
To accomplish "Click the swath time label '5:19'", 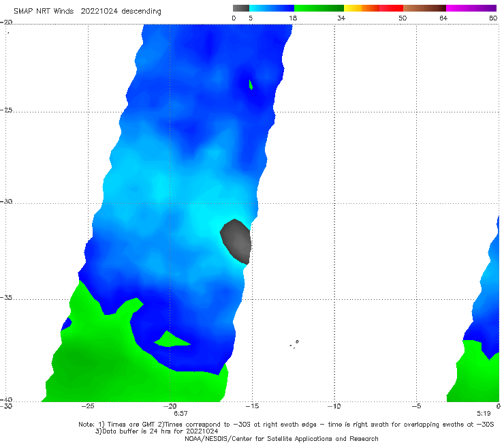I will [x=484, y=414].
